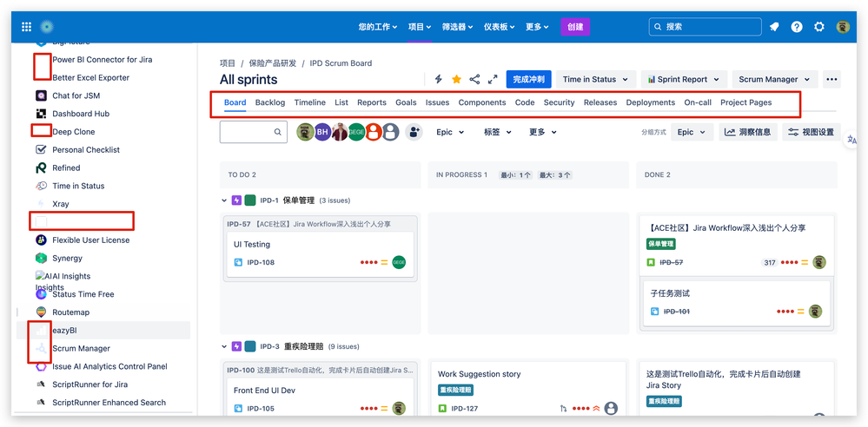Click the 完成冲刺 button
The image size is (868, 427).
(528, 79)
